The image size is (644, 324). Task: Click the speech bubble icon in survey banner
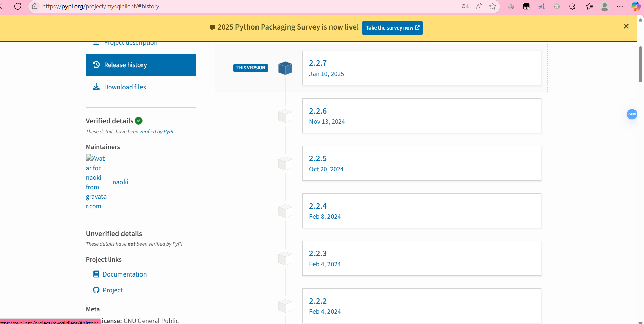(x=212, y=27)
